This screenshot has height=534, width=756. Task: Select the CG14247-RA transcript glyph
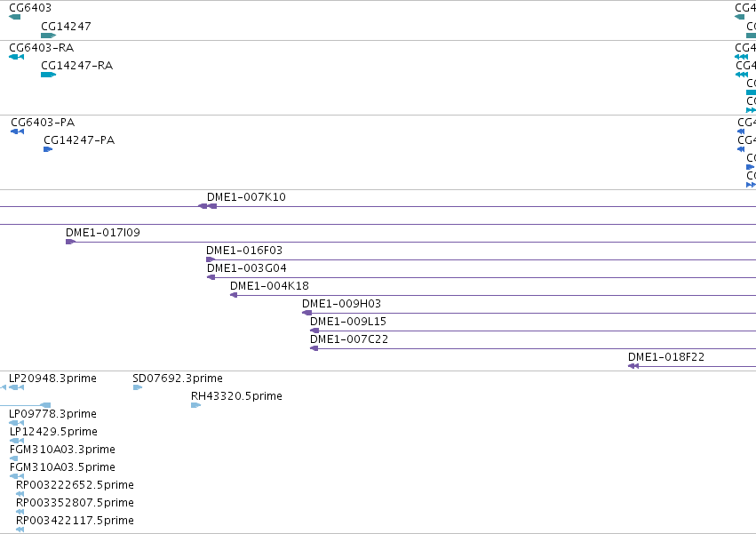click(x=48, y=75)
